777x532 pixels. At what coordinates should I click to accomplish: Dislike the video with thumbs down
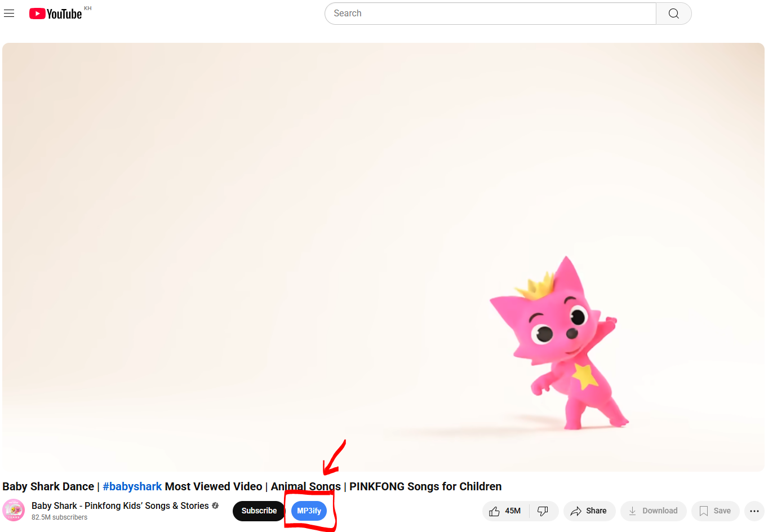tap(543, 511)
